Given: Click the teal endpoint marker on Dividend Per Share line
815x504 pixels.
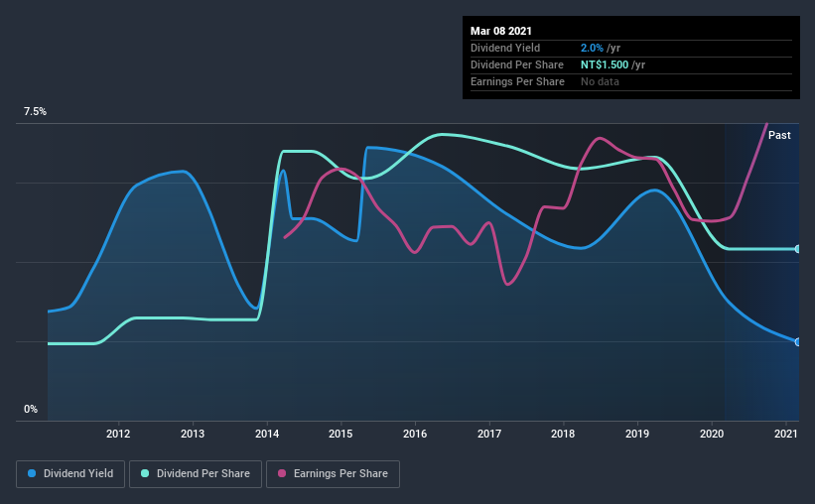Looking at the screenshot, I should tap(797, 249).
